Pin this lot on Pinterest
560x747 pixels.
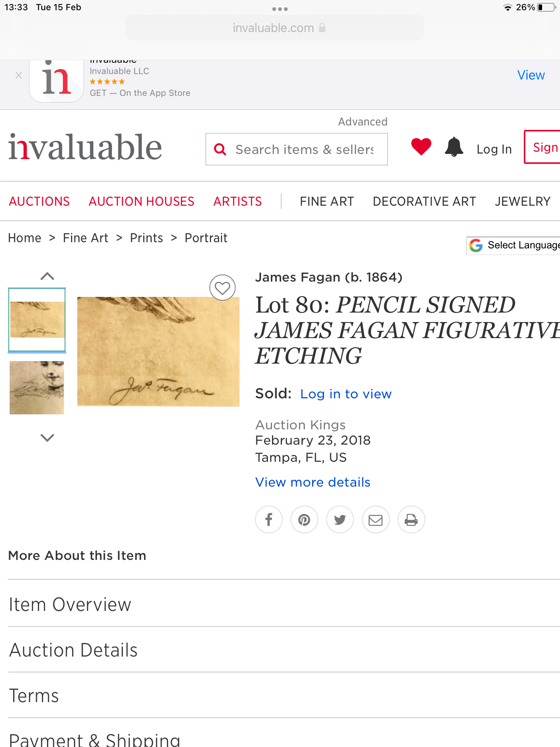[304, 519]
